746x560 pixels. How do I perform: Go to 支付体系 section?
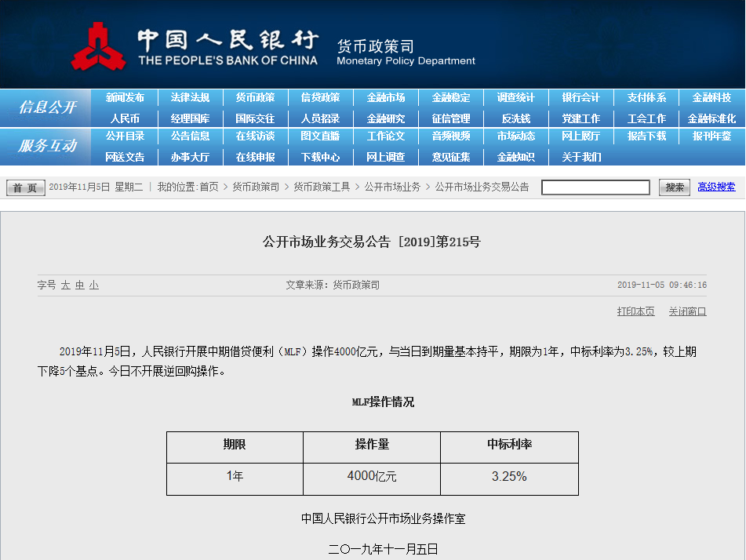(x=646, y=97)
